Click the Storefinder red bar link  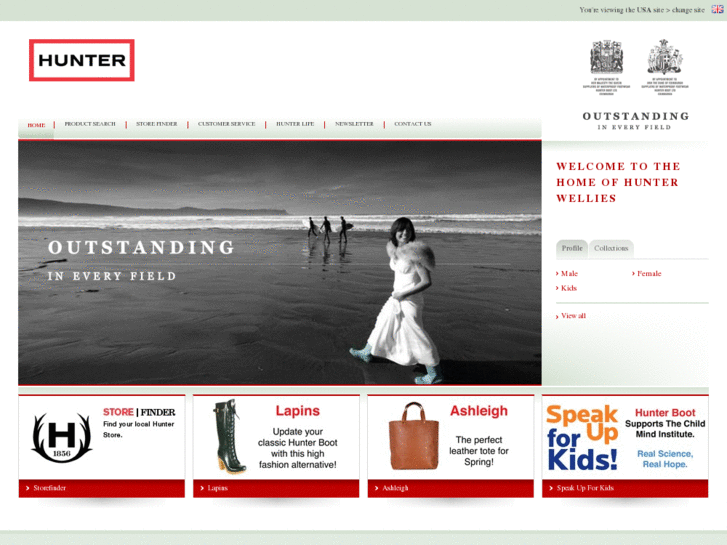[x=102, y=488]
